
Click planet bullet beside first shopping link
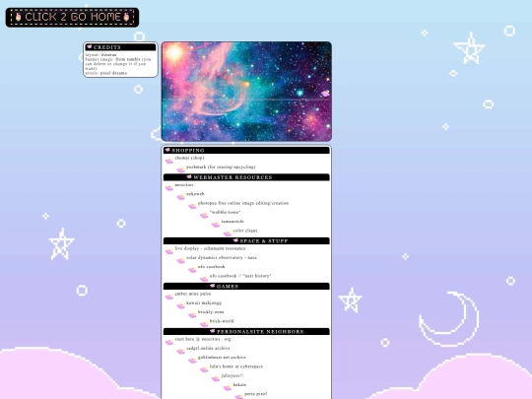(x=169, y=161)
